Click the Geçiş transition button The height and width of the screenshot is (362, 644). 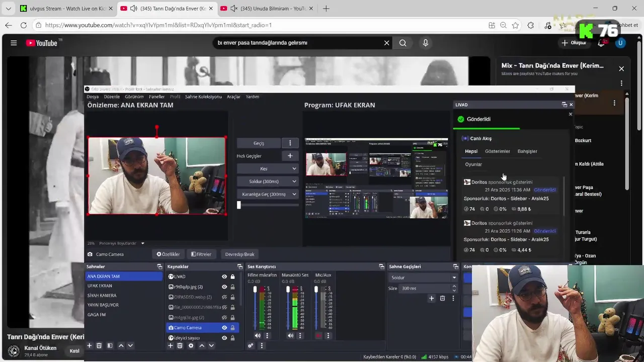coord(259,143)
